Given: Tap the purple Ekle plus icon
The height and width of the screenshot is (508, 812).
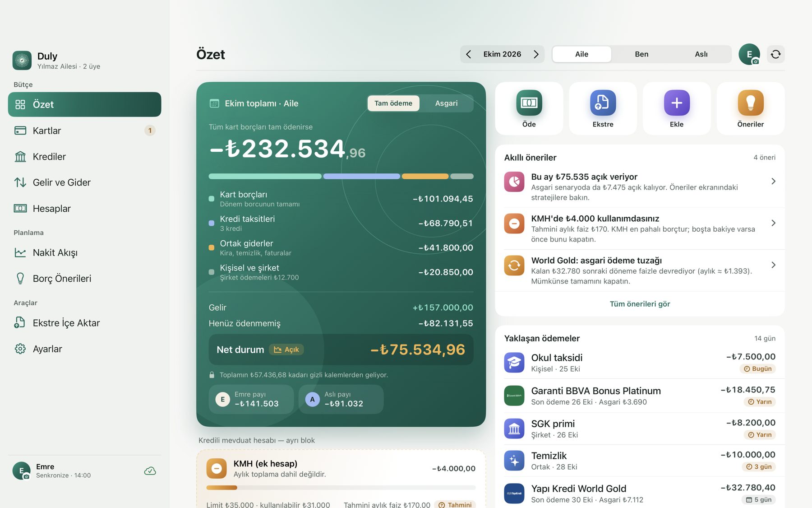Looking at the screenshot, I should tap(677, 103).
